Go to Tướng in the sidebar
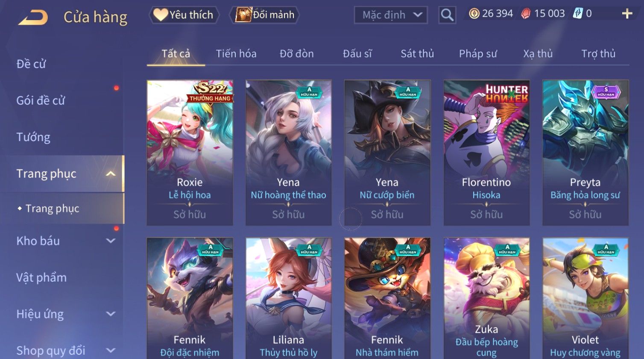Viewport: 644px width, 359px height. pyautogui.click(x=33, y=137)
